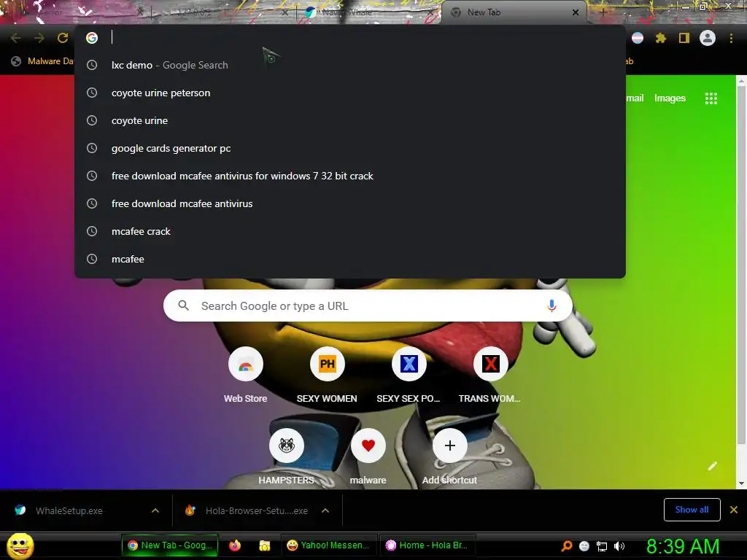Select the 'mcafee crack' suggestion
The image size is (747, 560).
tap(350, 231)
